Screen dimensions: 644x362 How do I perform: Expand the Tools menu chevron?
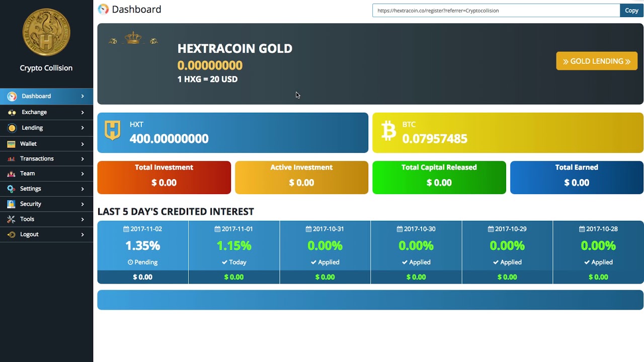(83, 219)
